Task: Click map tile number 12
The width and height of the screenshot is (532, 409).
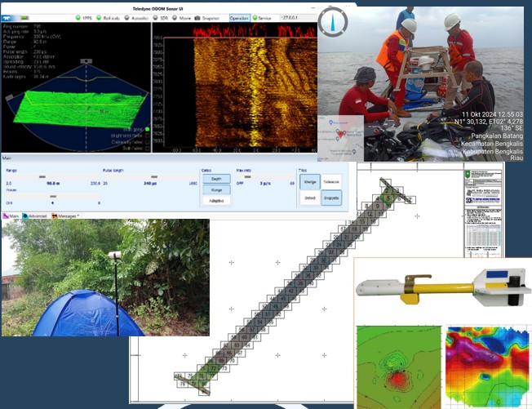Action: (x=370, y=214)
